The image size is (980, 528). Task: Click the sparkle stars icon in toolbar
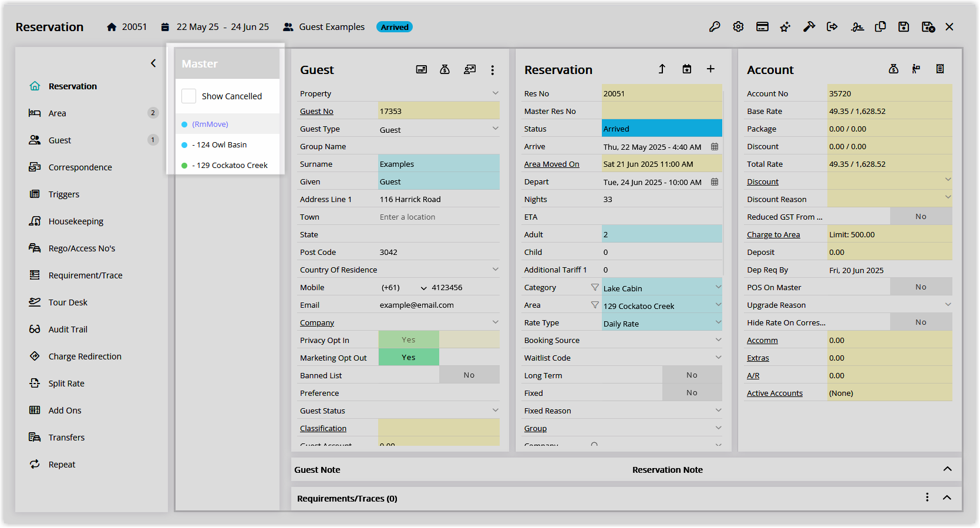click(785, 27)
